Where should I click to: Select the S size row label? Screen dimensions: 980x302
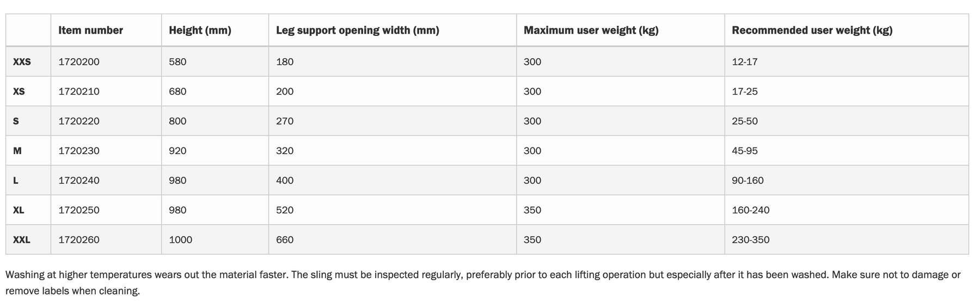tap(16, 121)
